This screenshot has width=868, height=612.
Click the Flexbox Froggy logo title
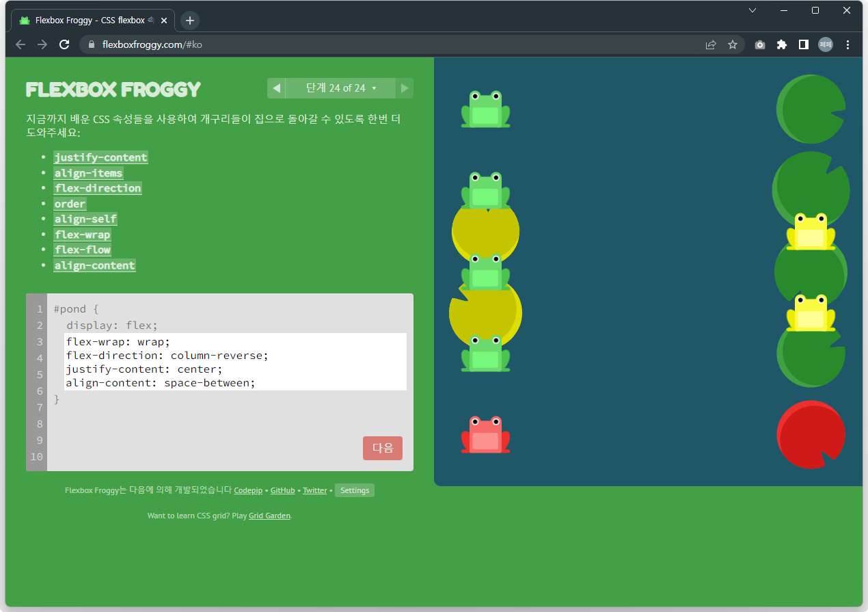point(113,90)
